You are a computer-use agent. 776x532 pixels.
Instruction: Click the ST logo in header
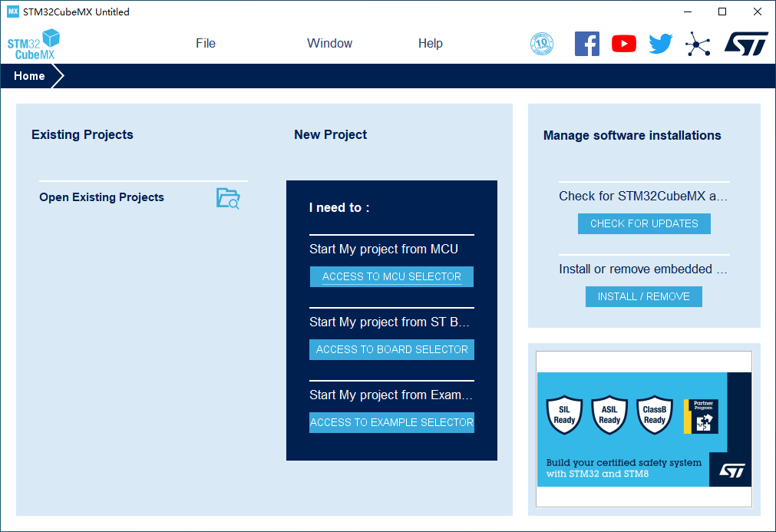pyautogui.click(x=745, y=44)
